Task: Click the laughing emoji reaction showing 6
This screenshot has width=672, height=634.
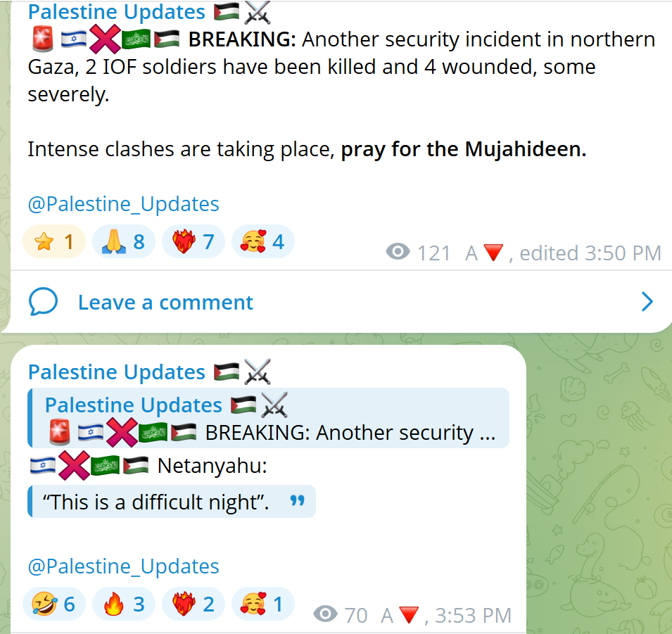Action: [54, 604]
